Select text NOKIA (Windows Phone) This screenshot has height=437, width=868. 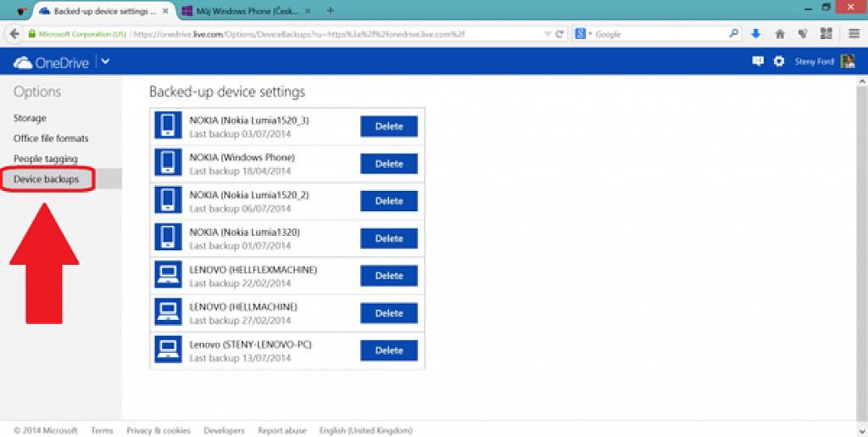tap(242, 157)
